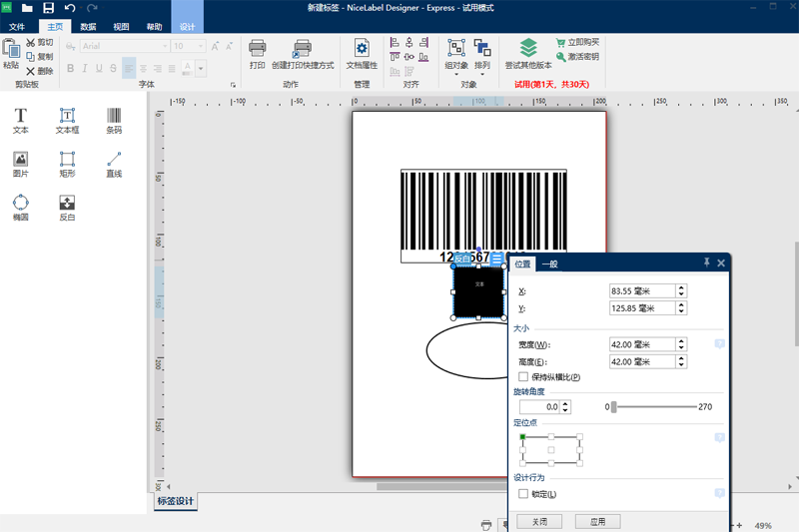This screenshot has width=799, height=532.
Task: Click the undo arrow in title bar
Action: pyautogui.click(x=69, y=8)
